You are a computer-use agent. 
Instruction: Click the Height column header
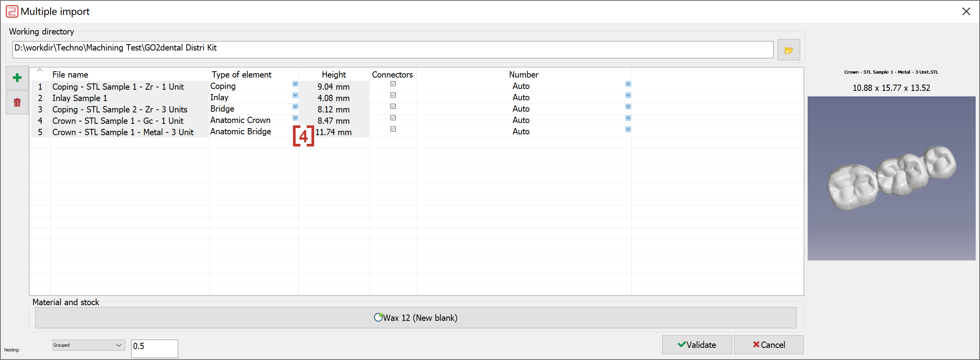334,74
